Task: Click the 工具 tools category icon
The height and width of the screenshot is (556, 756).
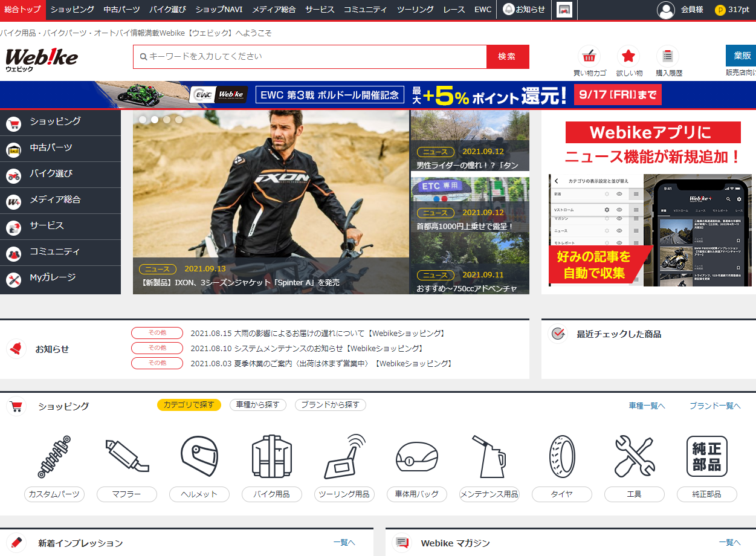Action: (x=634, y=455)
